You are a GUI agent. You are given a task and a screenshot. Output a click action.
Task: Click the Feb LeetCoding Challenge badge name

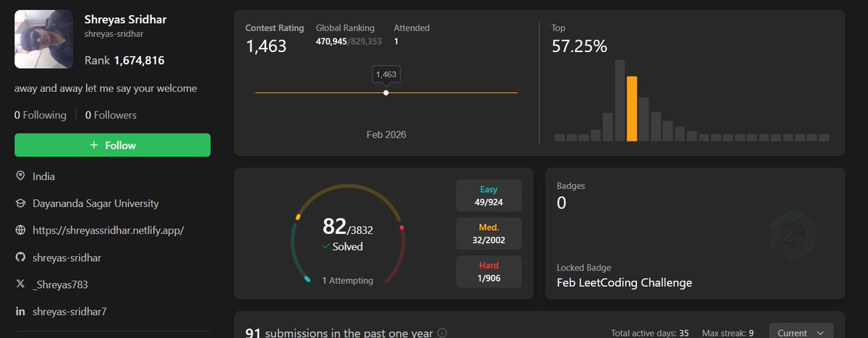tap(624, 282)
